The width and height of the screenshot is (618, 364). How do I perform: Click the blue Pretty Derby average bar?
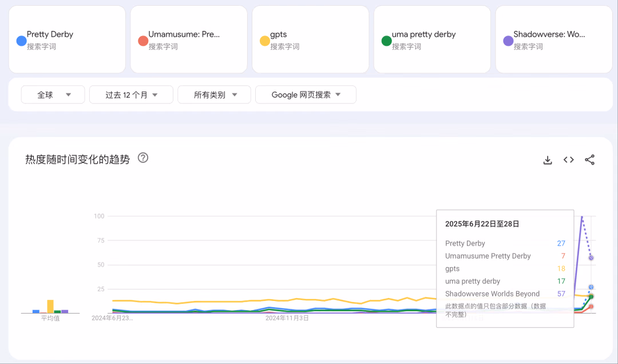coord(36,311)
